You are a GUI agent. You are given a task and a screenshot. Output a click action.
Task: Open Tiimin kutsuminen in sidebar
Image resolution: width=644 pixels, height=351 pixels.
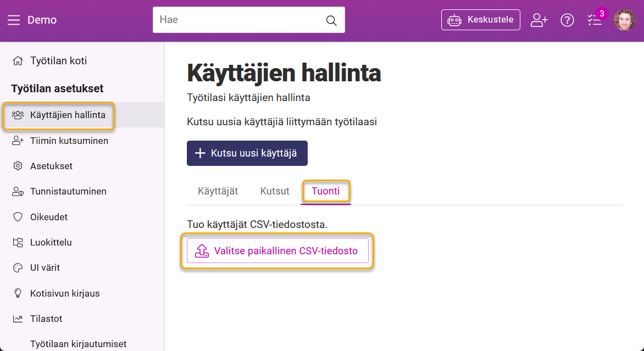click(69, 141)
